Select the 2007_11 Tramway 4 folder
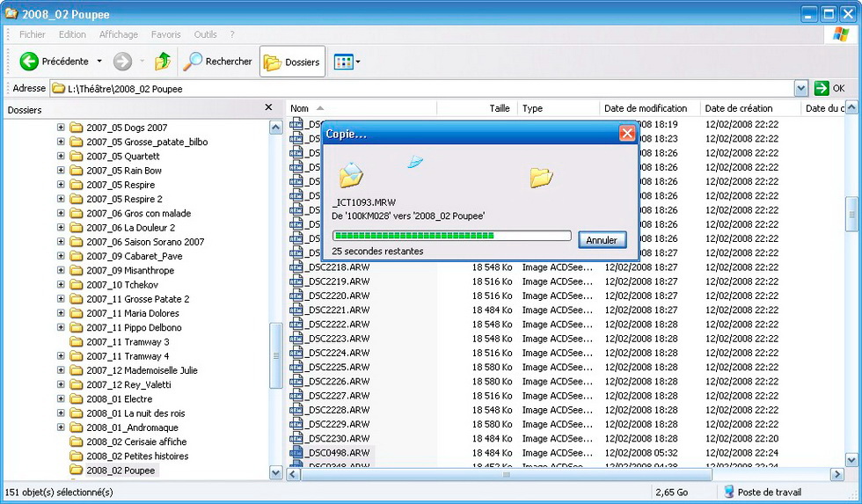Viewport: 862px width, 504px height. tap(128, 356)
